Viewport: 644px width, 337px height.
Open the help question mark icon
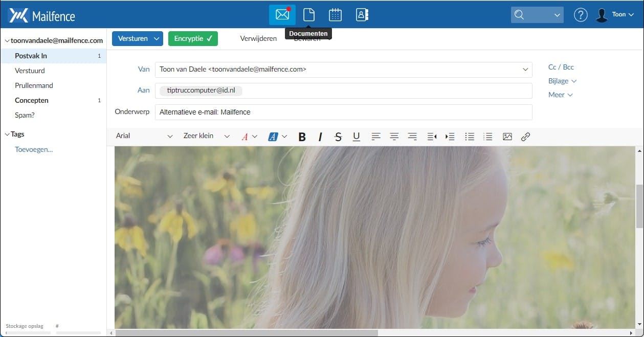581,15
